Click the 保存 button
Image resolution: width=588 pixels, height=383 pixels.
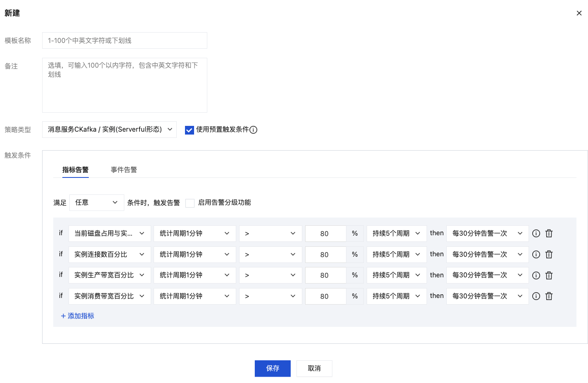point(273,369)
